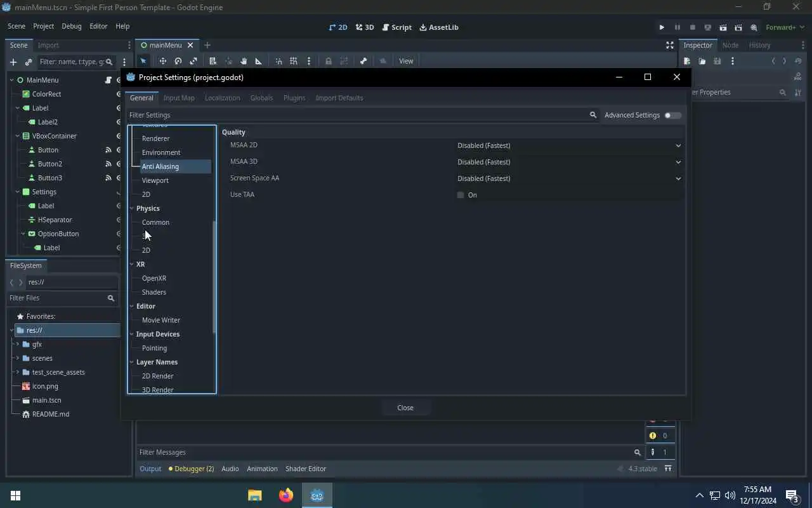Screen dimensions: 812x508
Task: Activate the Rotate Mode tool
Action: point(178,61)
